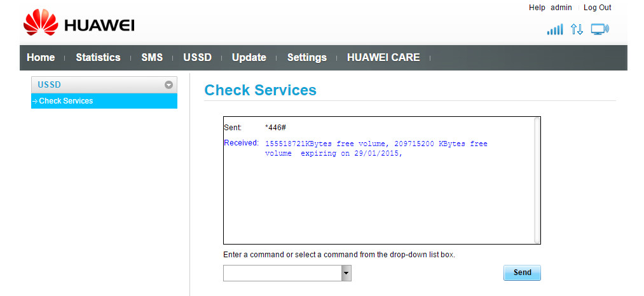Switch to the SMS tab
644x296 pixels.
tap(152, 58)
